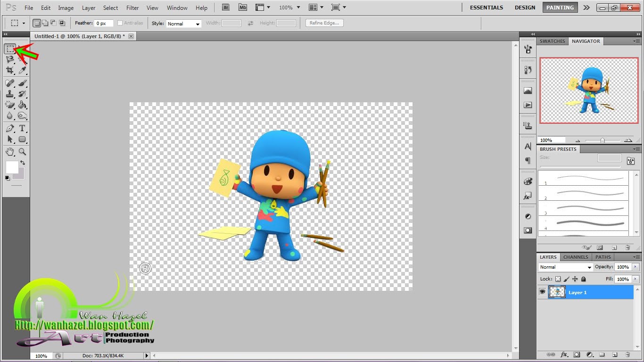
Task: Open layer style fx menu in Layers panel
Action: [x=564, y=354]
